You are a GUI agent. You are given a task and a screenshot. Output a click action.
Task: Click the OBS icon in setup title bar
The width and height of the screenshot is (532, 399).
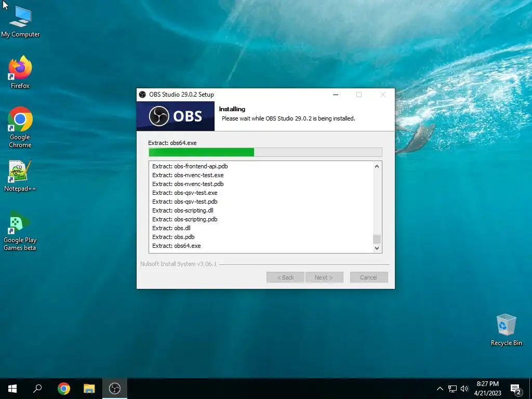click(x=142, y=95)
